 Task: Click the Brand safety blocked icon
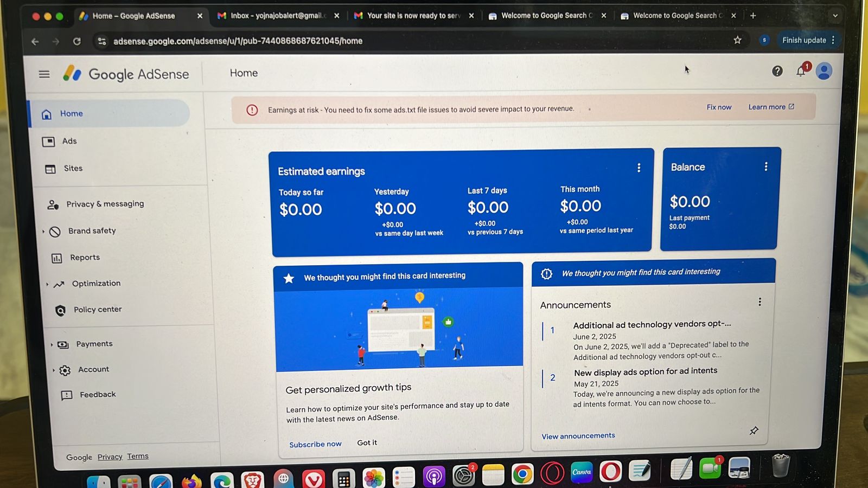[55, 232]
